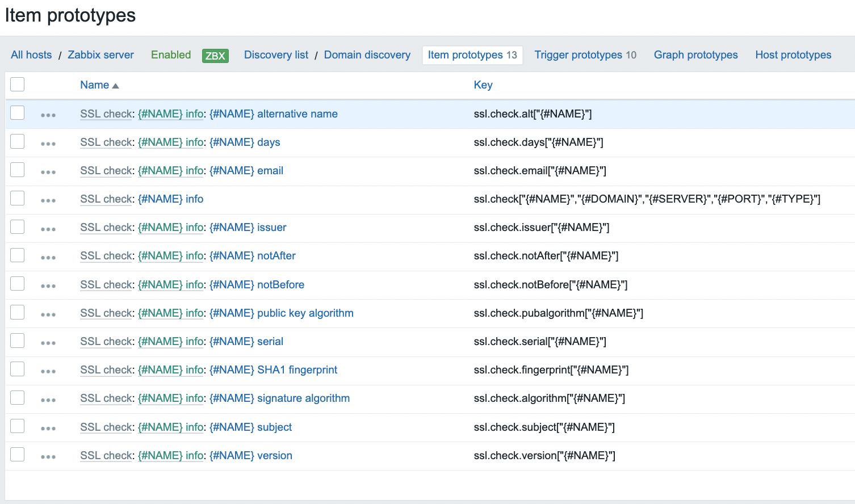This screenshot has width=855, height=504.
Task: Open three-dot menu for notBefore item row
Action: [48, 286]
